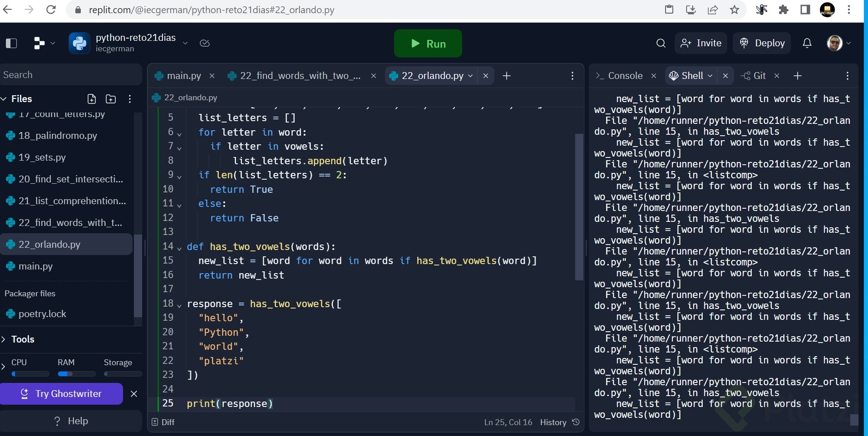The width and height of the screenshot is (868, 436).
Task: Open the Replit workspace menu icon
Action: pos(39,44)
